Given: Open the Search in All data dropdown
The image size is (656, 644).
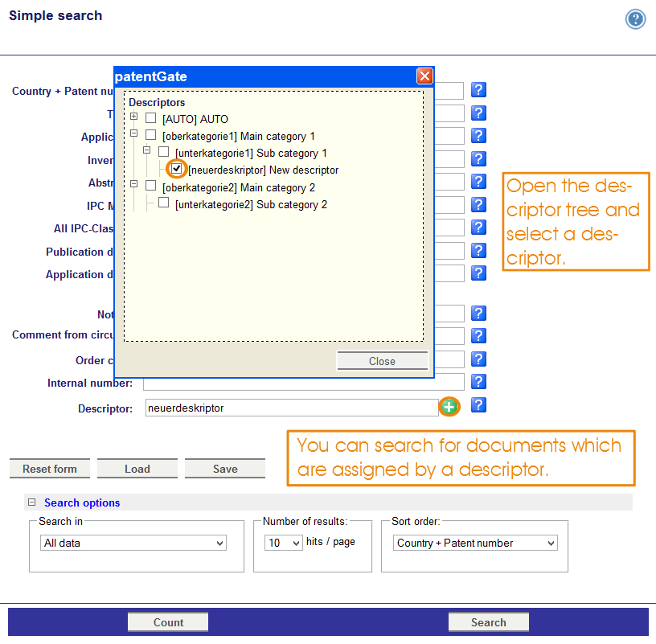Looking at the screenshot, I should click(133, 544).
